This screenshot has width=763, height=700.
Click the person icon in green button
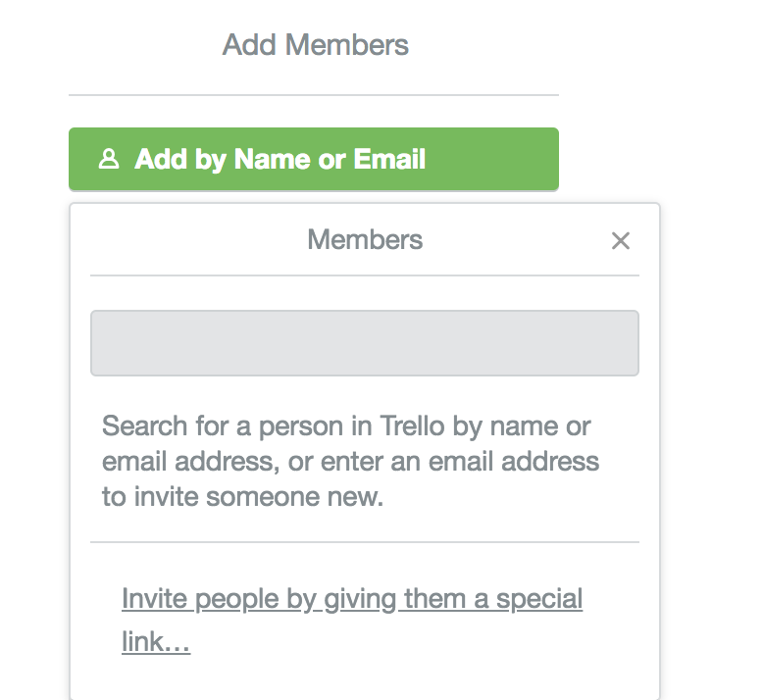(x=109, y=159)
